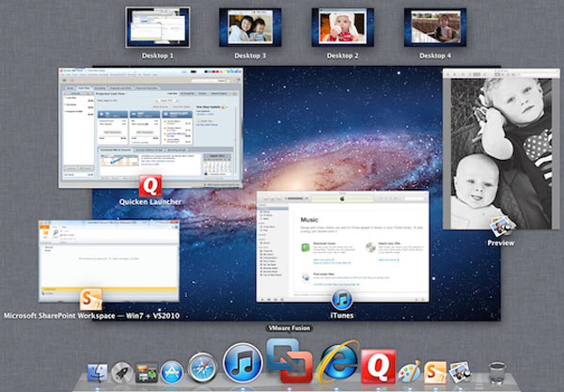This screenshot has height=392, width=564.
Task: Launch Safari compass icon in Dock
Action: tap(203, 369)
